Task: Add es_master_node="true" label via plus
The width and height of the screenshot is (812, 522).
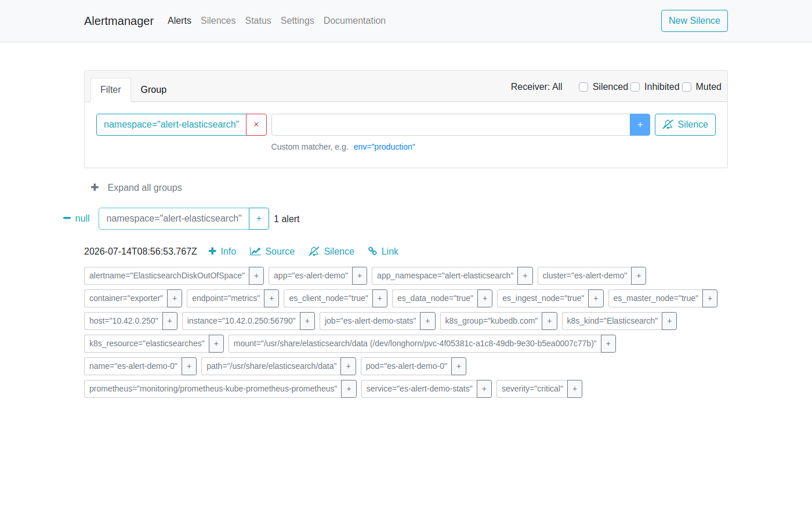Action: pos(710,298)
